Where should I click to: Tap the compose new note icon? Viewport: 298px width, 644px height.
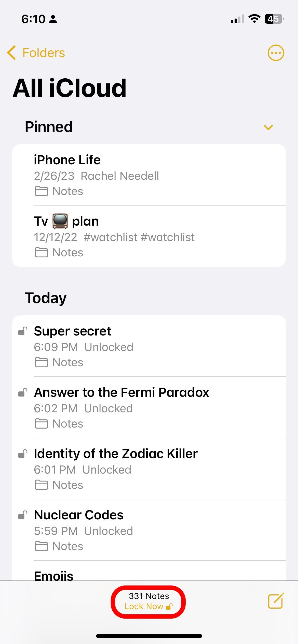[276, 601]
